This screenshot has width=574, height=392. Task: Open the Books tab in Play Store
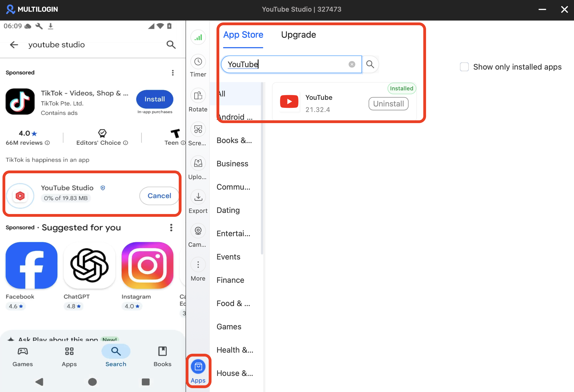162,357
